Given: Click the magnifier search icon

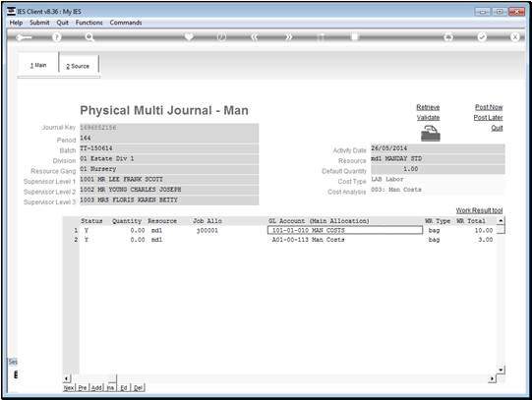Looking at the screenshot, I should coord(89,37).
